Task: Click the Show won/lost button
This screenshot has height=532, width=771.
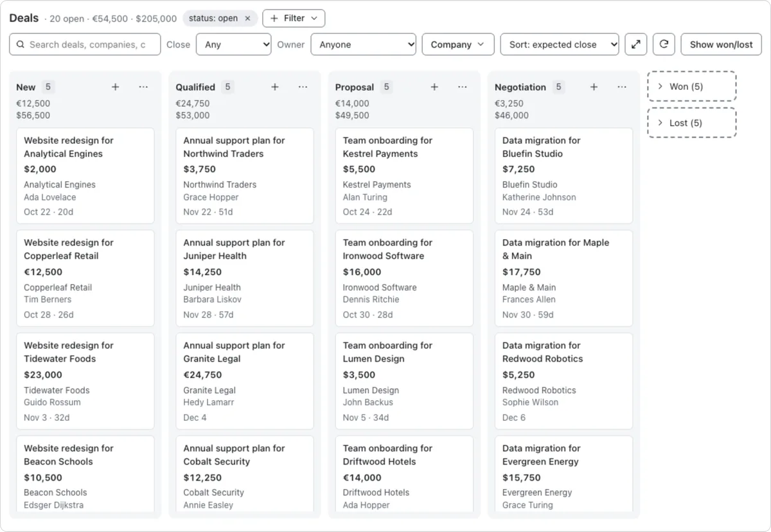Action: pos(721,44)
